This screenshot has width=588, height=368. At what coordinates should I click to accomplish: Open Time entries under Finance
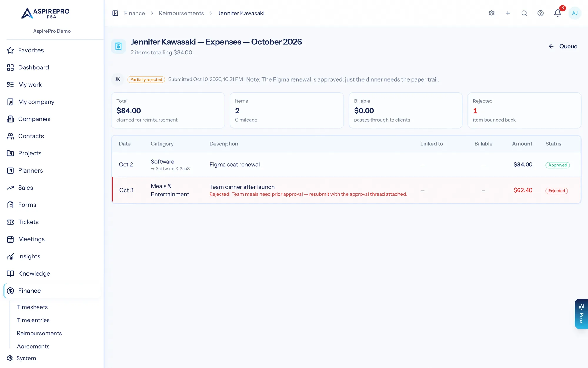pyautogui.click(x=33, y=320)
